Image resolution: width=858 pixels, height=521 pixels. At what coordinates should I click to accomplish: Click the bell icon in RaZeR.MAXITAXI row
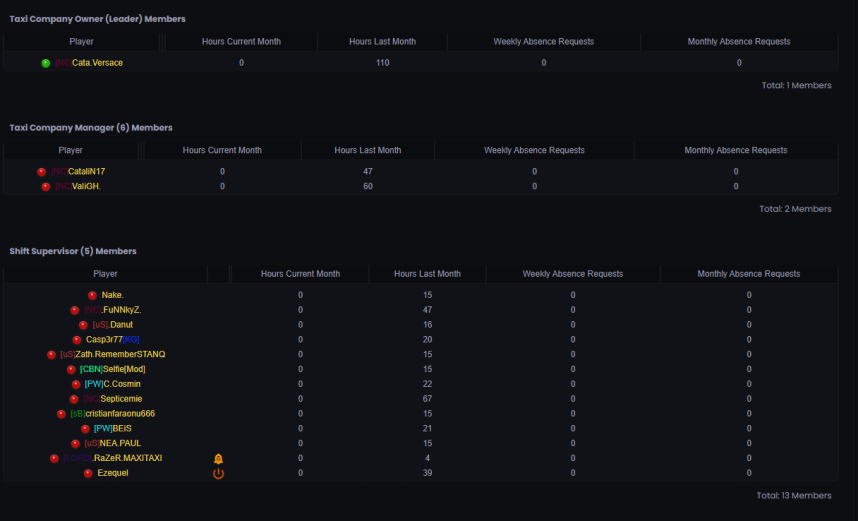(218, 459)
